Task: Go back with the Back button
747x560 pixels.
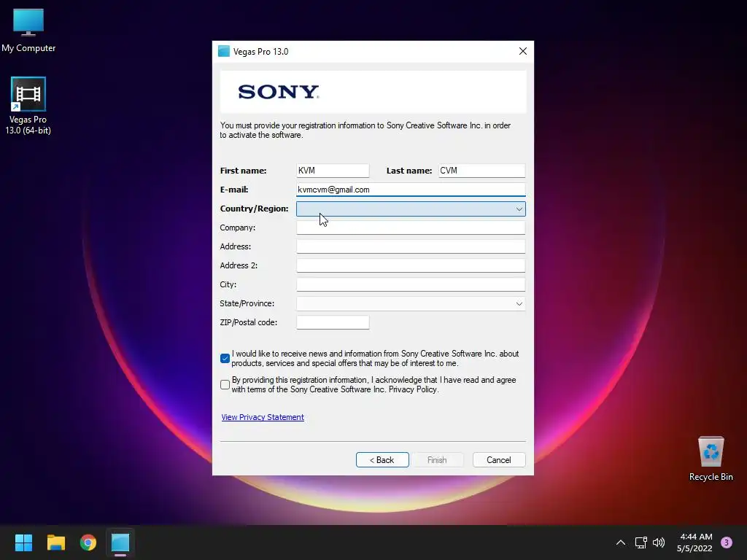Action: tap(382, 460)
